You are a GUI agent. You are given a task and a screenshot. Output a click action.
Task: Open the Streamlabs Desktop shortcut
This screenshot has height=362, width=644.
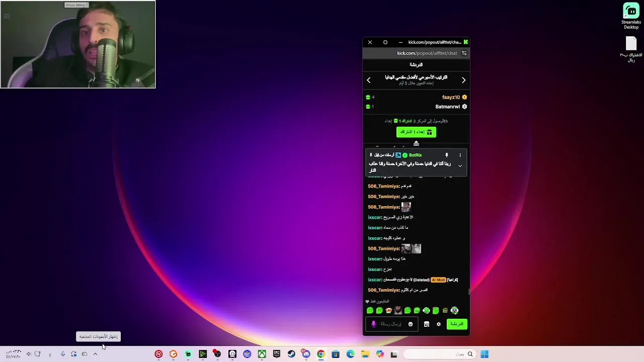pos(631,16)
